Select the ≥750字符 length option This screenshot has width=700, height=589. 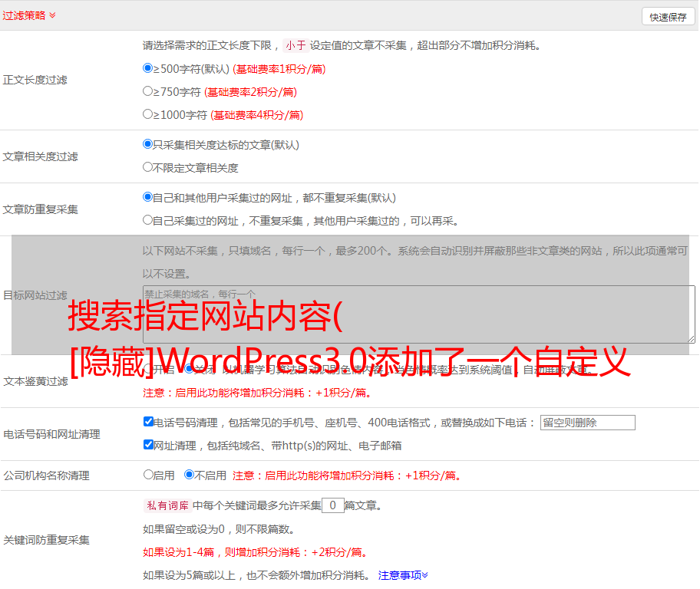click(x=147, y=91)
